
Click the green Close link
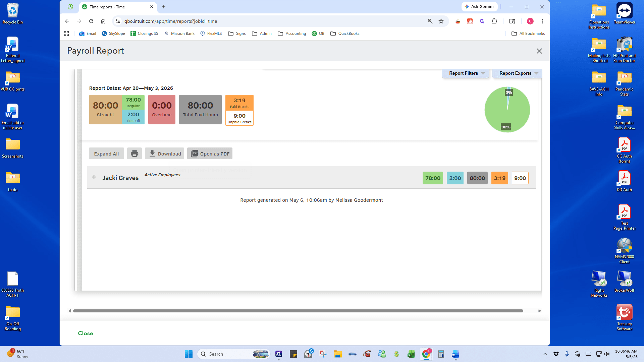tap(86, 333)
